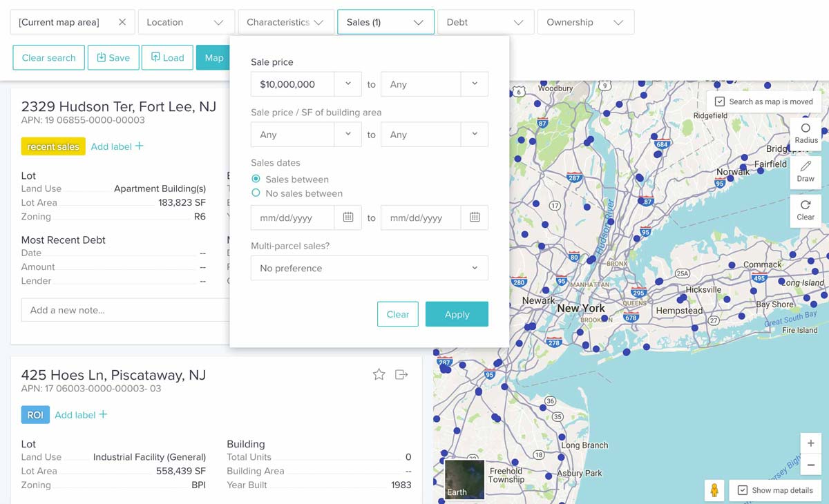This screenshot has height=504, width=829.
Task: Star the 425 Hoes Ln property
Action: click(x=379, y=374)
